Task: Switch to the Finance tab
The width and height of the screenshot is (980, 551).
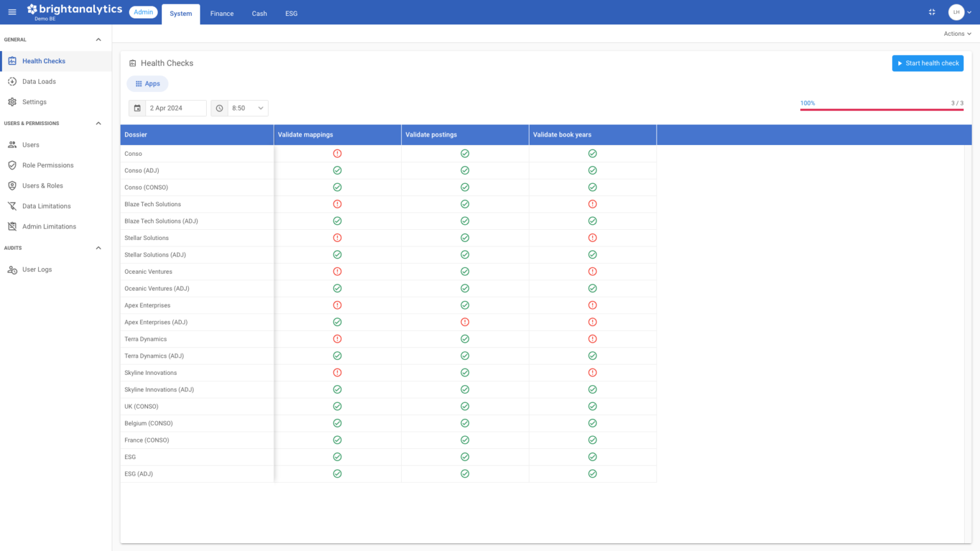Action: (222, 13)
